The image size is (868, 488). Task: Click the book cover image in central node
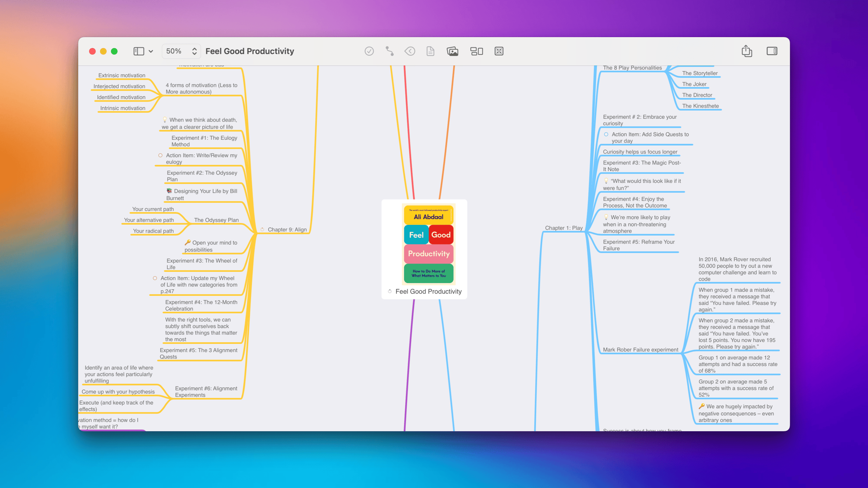pyautogui.click(x=429, y=244)
